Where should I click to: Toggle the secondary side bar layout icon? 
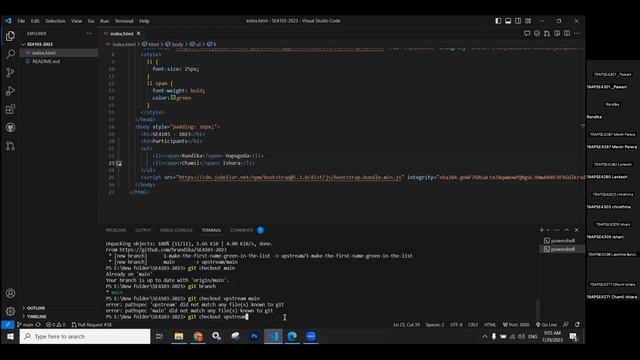(x=518, y=21)
